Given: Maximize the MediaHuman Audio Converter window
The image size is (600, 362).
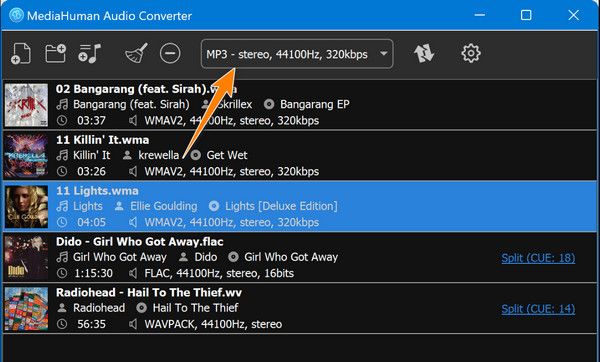Looking at the screenshot, I should 526,15.
